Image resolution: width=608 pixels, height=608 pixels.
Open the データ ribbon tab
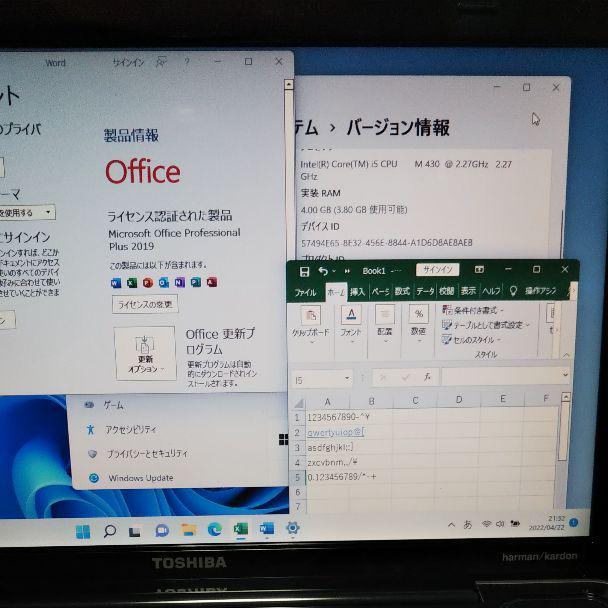(425, 291)
